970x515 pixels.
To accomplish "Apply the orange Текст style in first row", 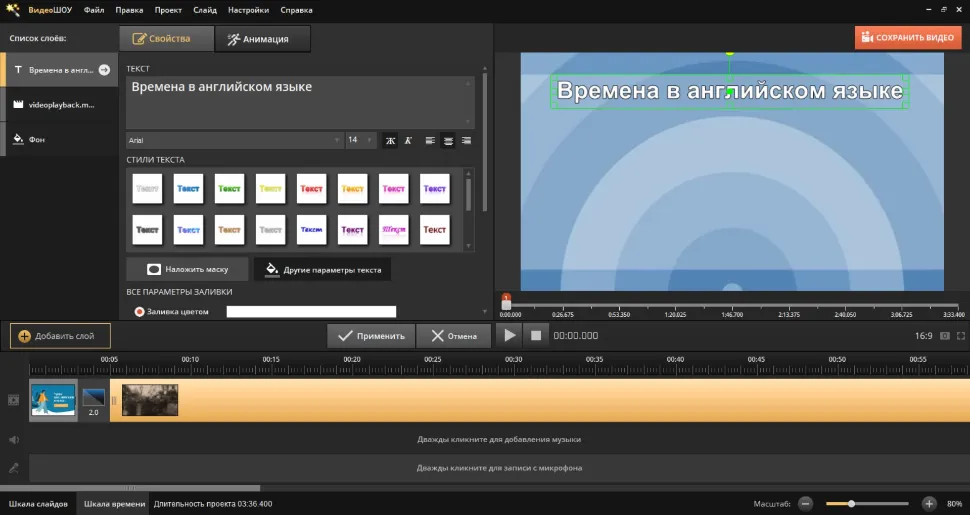I will [353, 189].
